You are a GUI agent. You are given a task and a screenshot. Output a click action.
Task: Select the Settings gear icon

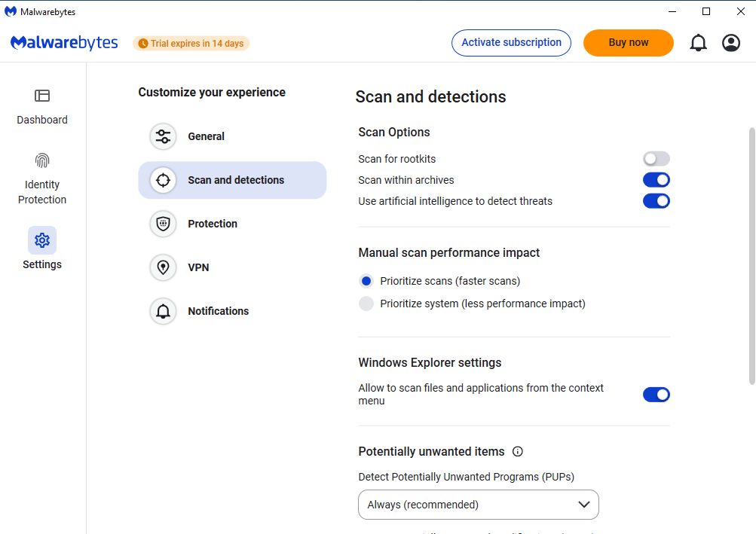[x=42, y=240]
